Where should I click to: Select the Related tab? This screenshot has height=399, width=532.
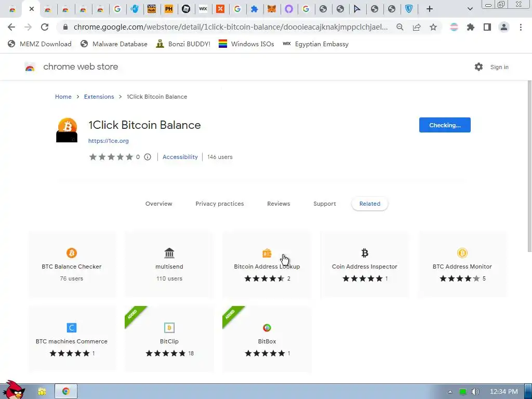(370, 204)
